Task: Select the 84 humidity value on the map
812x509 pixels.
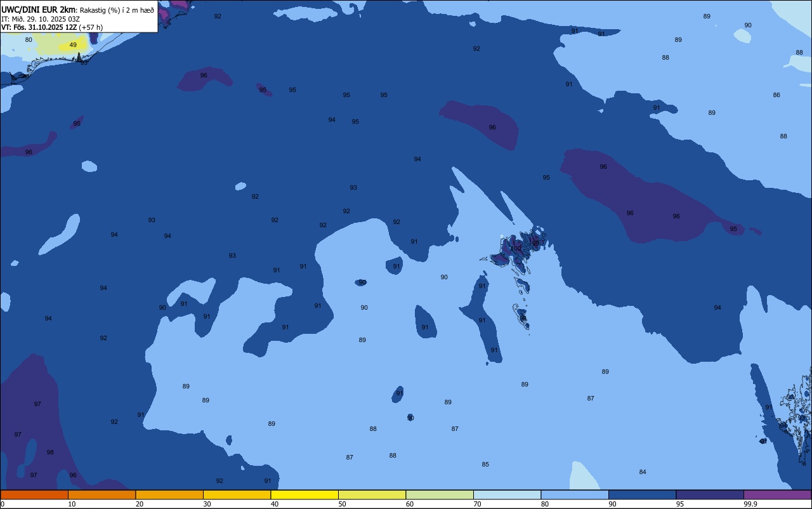Action: point(643,472)
